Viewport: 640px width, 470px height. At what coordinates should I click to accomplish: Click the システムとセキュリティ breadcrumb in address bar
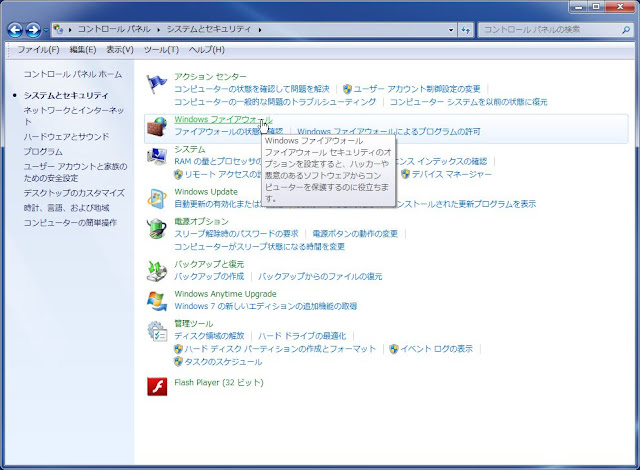click(209, 29)
